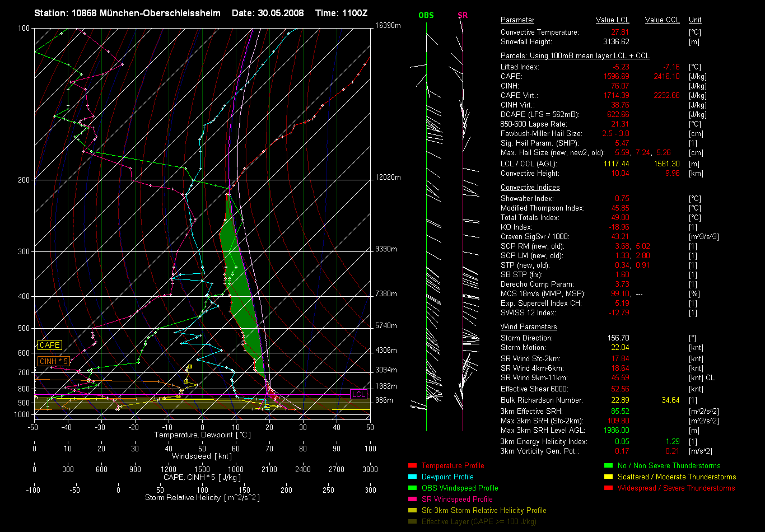Screen dimensions: 765x532
Task: Click the Temperature Profile legend text
Action: tap(453, 466)
